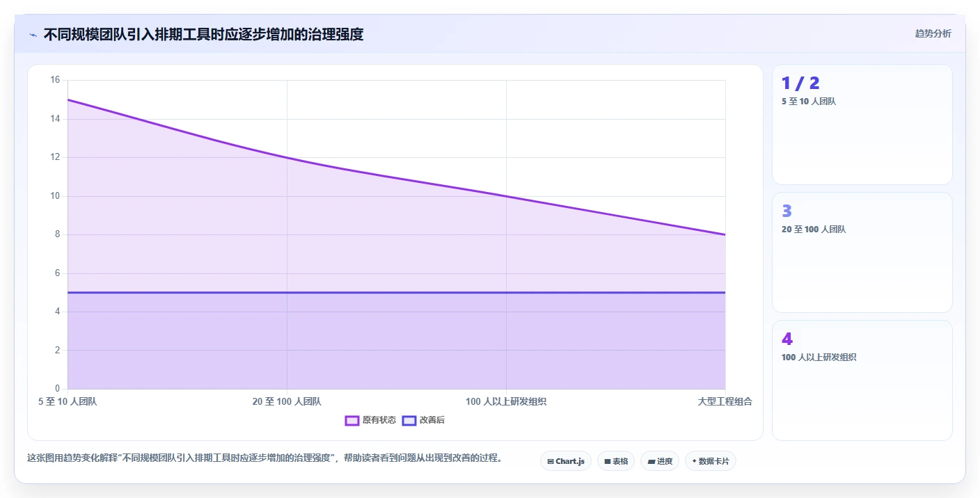Click the 原有状态 legend label
Screen dimensions: 980x498
click(379, 420)
